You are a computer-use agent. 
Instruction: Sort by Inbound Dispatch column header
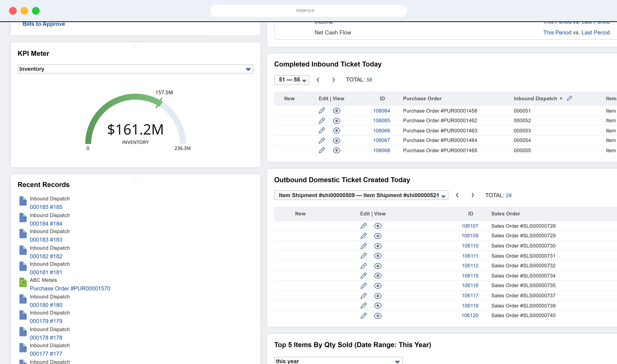tap(535, 99)
